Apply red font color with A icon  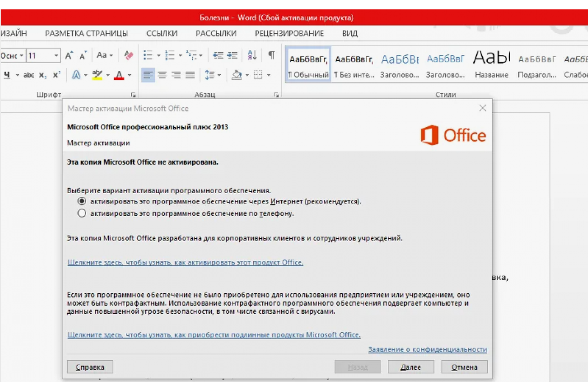tap(119, 74)
